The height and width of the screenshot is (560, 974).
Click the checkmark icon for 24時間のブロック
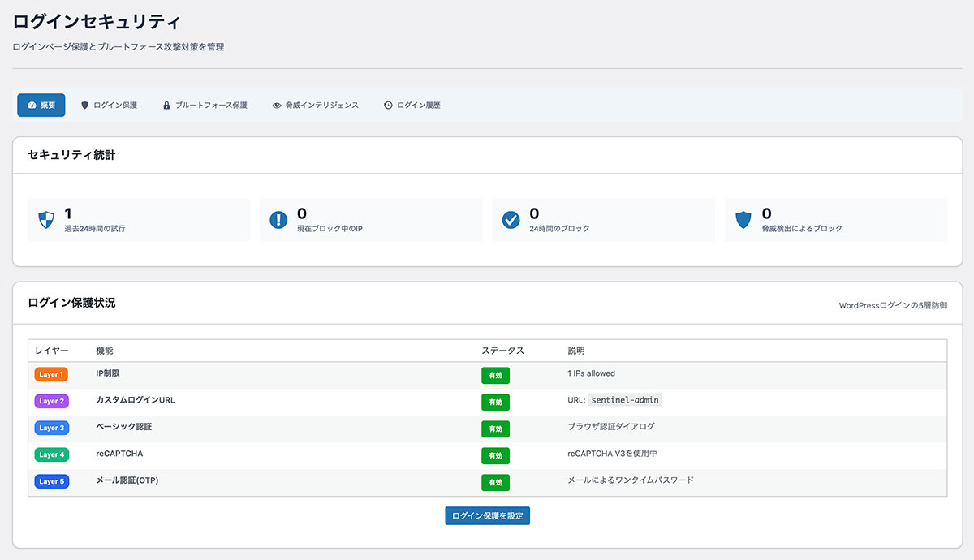click(x=511, y=220)
